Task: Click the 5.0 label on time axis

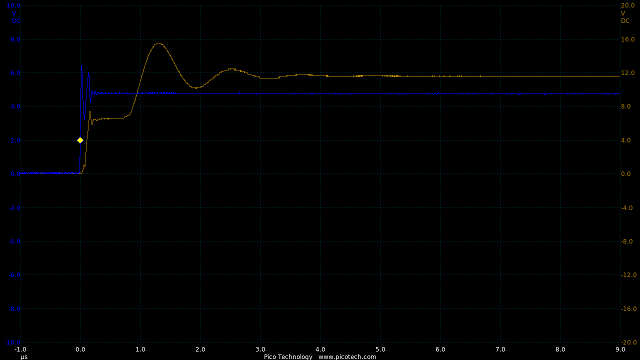Action: 380,349
